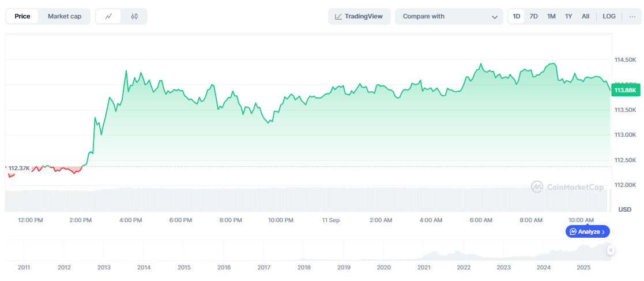This screenshot has width=644, height=281.
Task: Switch to candlestick chart icon
Action: pos(134,16)
